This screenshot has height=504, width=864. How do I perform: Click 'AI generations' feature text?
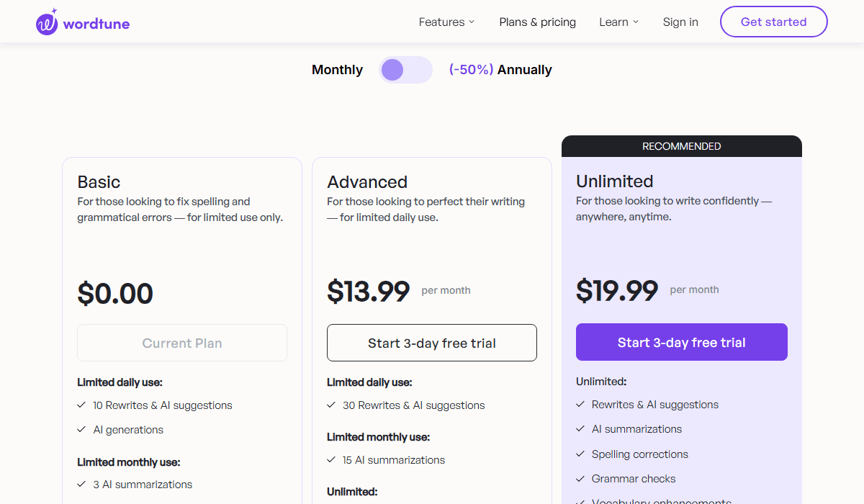click(128, 430)
